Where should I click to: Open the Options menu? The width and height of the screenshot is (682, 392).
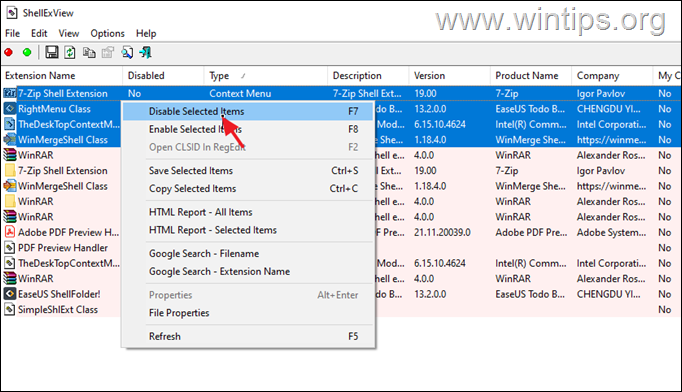tap(107, 34)
